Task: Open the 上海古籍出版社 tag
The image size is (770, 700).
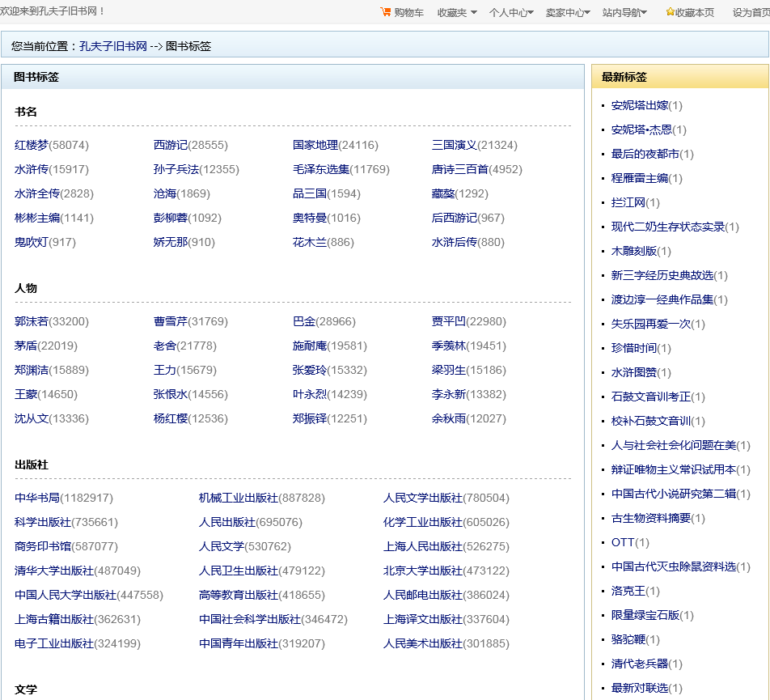Action: point(54,619)
